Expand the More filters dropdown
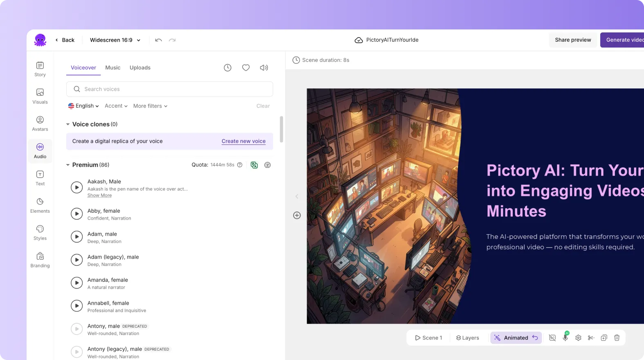644x360 pixels. tap(150, 106)
